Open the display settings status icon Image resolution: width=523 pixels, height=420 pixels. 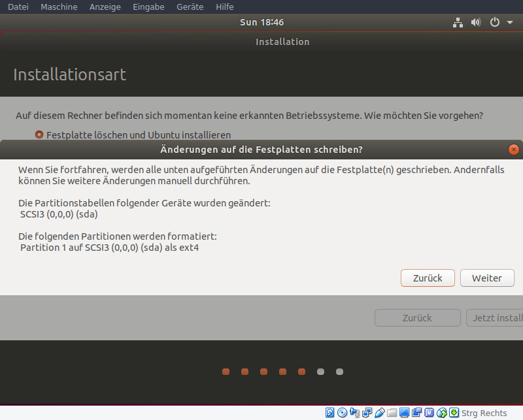404,413
